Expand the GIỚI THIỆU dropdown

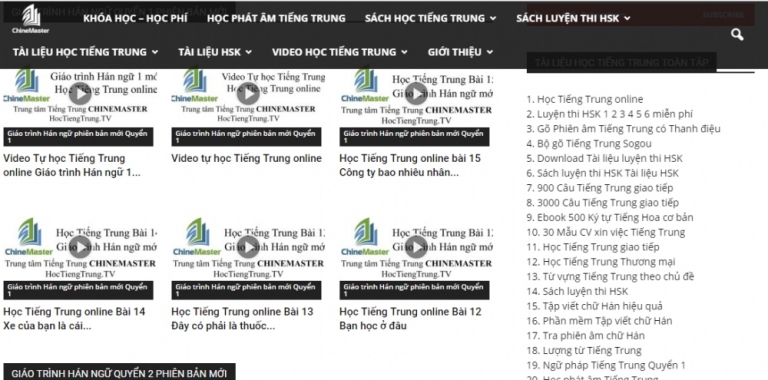[x=460, y=52]
